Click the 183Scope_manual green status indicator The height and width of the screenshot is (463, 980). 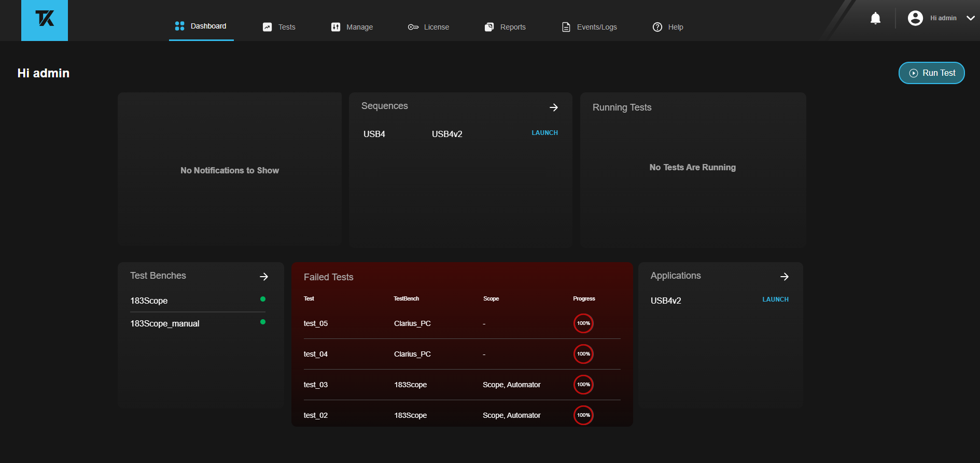[263, 322]
